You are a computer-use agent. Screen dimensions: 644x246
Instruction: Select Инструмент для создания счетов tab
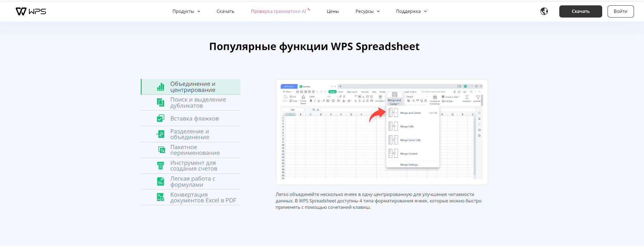pos(191,166)
